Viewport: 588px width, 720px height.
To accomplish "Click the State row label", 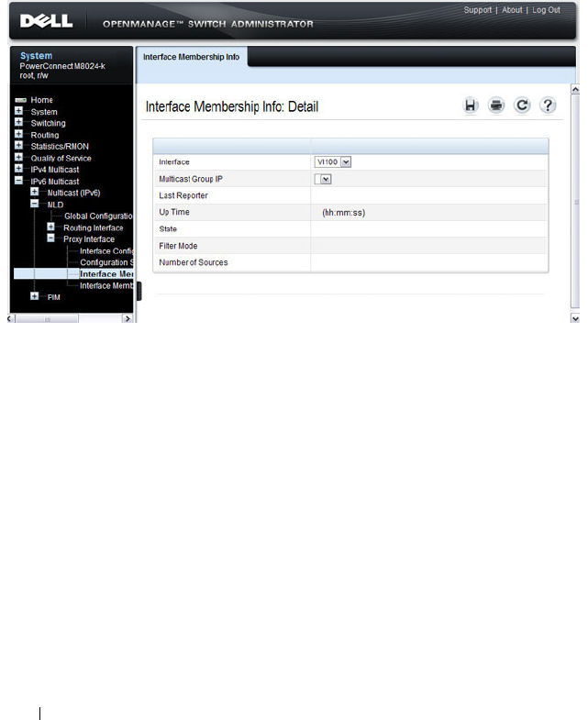I will [x=168, y=229].
